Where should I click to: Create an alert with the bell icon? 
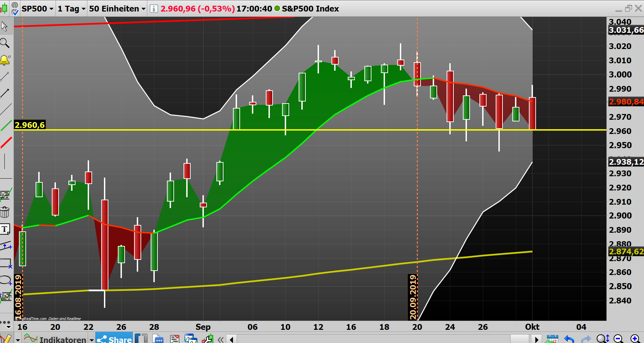5,60
